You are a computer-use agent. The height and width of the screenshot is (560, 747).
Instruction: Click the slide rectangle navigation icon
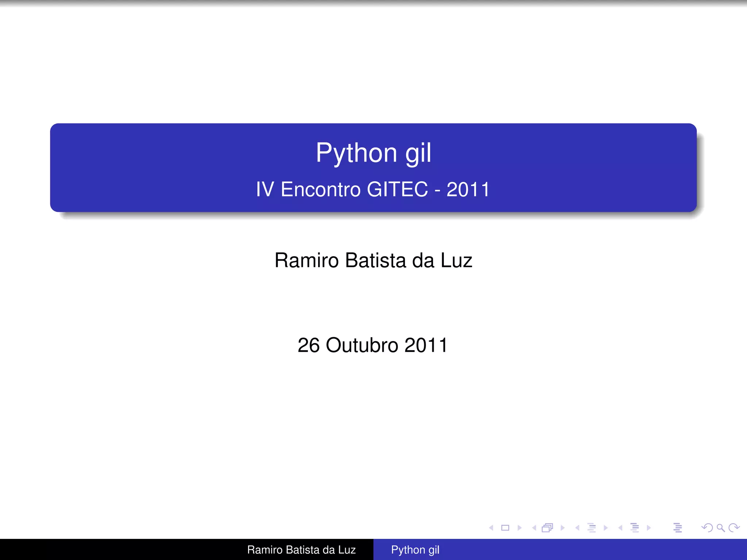(x=505, y=528)
